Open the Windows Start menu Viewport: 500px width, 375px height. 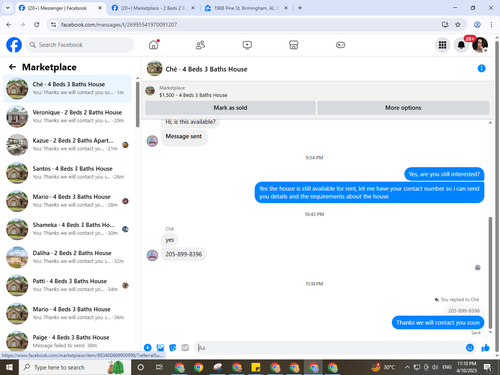9,367
